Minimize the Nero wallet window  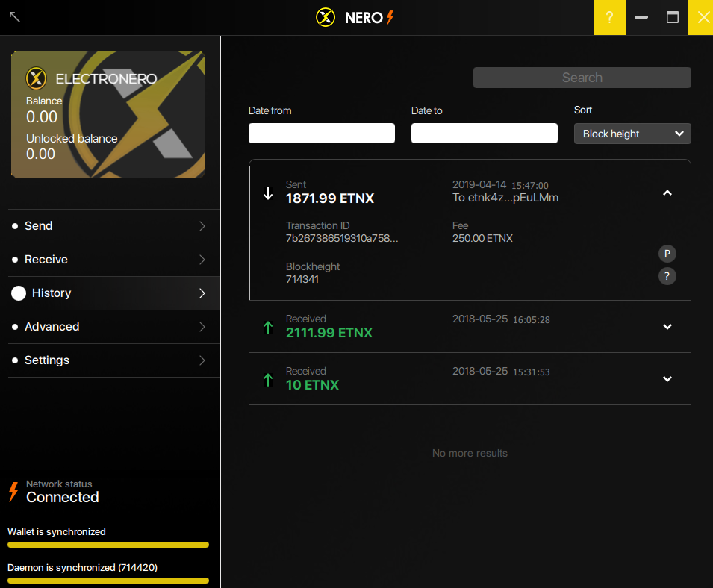[641, 17]
